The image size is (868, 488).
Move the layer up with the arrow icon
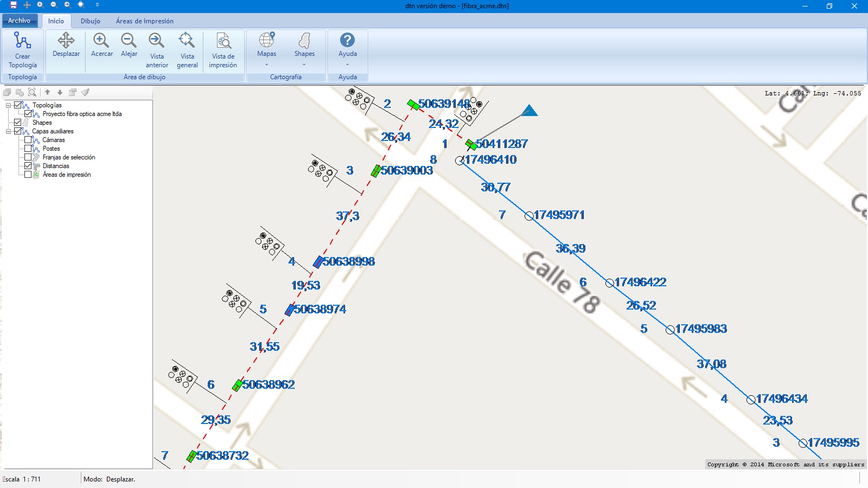pos(48,92)
